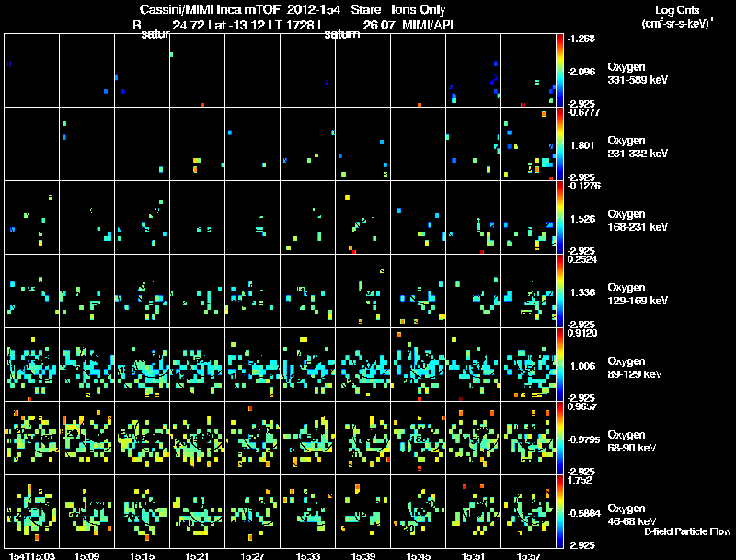
Task: Select the Oxygen 168-231 keV label
Action: [x=638, y=221]
